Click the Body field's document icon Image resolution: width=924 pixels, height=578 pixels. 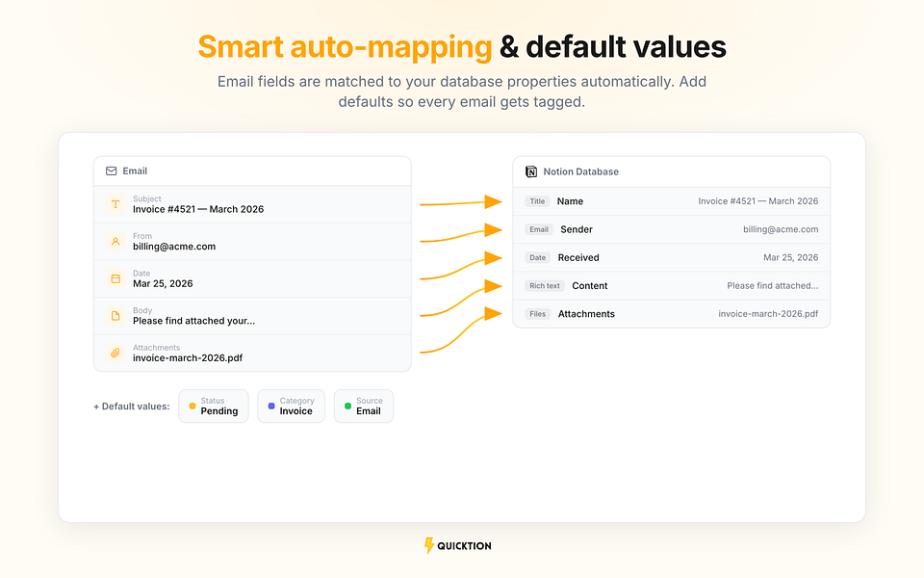pos(115,316)
